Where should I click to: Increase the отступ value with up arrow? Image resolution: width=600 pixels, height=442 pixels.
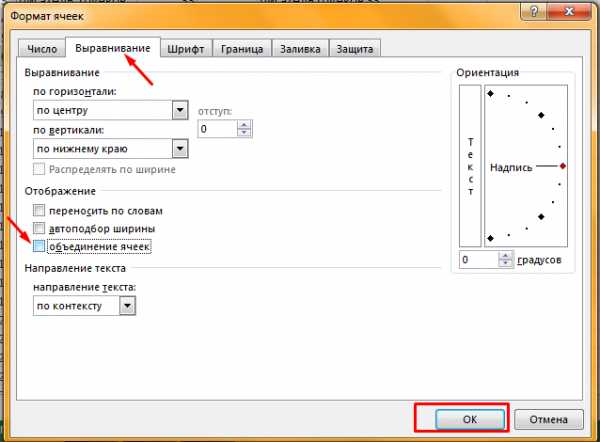pyautogui.click(x=244, y=125)
